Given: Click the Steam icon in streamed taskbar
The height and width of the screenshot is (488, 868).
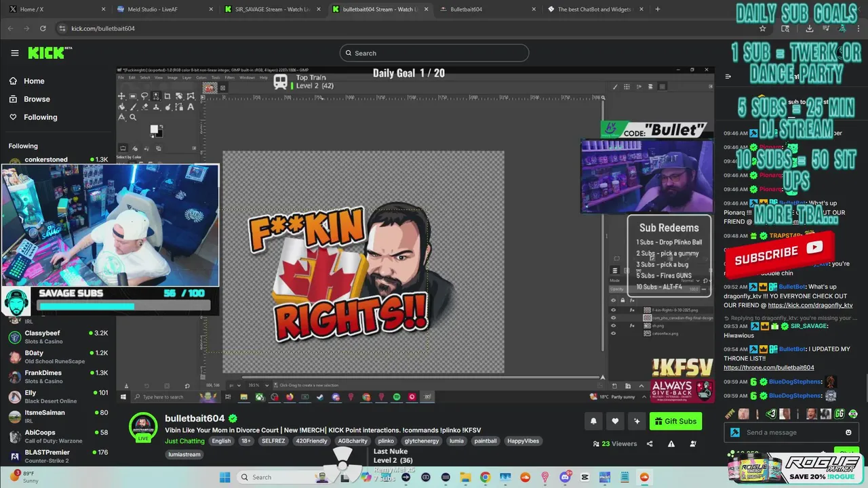Looking at the screenshot, I should 319,396.
